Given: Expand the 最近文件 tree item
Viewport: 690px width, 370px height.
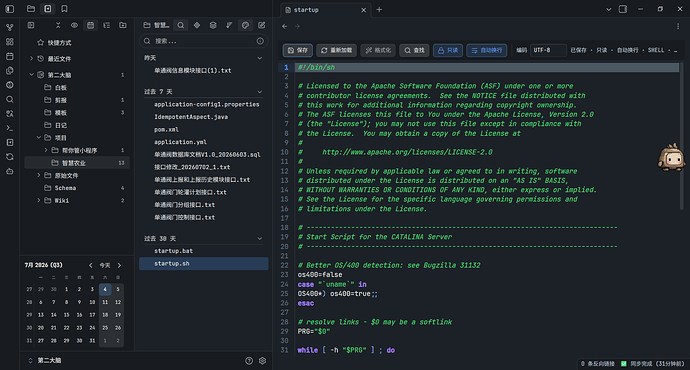Looking at the screenshot, I should [x=31, y=59].
